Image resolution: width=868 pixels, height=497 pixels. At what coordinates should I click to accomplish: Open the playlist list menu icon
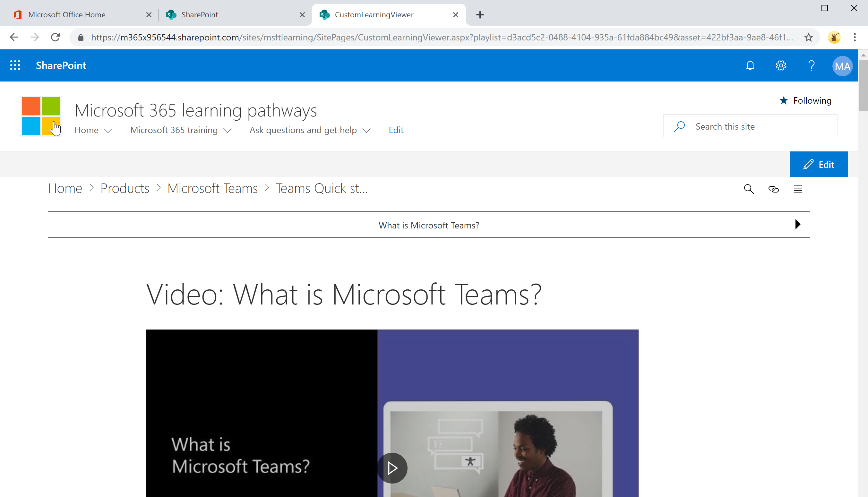(x=798, y=189)
